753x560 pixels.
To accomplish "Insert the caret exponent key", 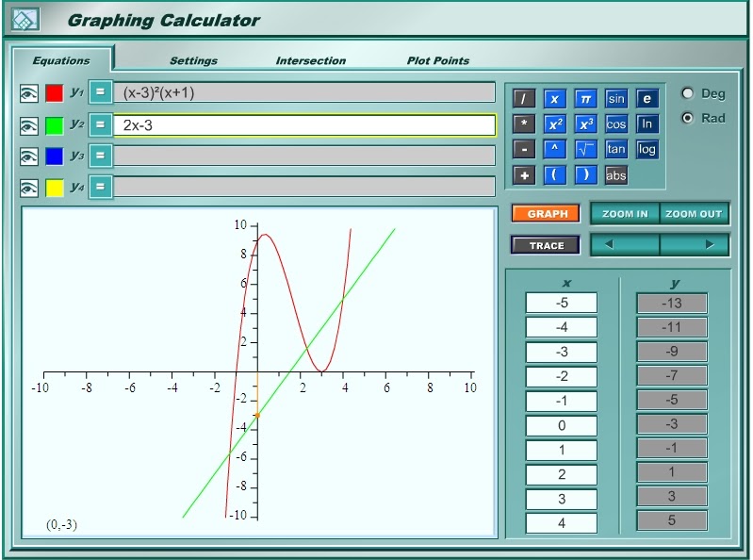I will click(x=555, y=149).
